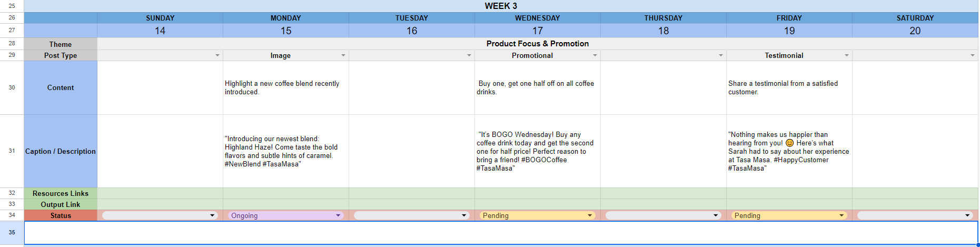Open Monday's Image post type dropdown arrow
The height and width of the screenshot is (247, 980).
pyautogui.click(x=343, y=55)
